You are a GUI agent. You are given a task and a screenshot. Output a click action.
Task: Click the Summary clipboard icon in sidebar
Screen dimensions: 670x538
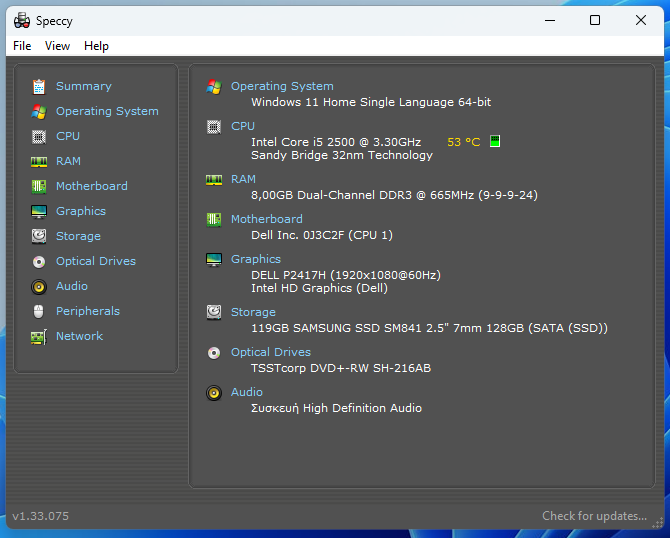pos(39,87)
